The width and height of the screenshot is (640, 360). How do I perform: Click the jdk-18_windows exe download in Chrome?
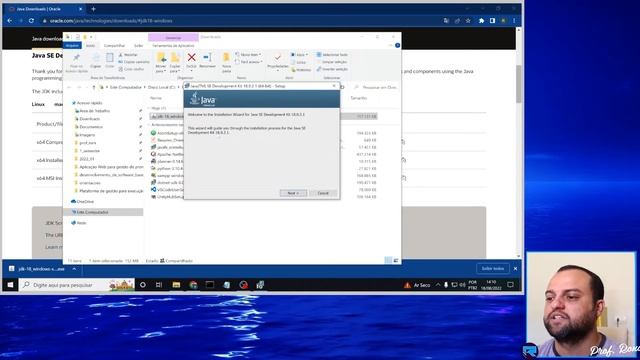coord(38,269)
